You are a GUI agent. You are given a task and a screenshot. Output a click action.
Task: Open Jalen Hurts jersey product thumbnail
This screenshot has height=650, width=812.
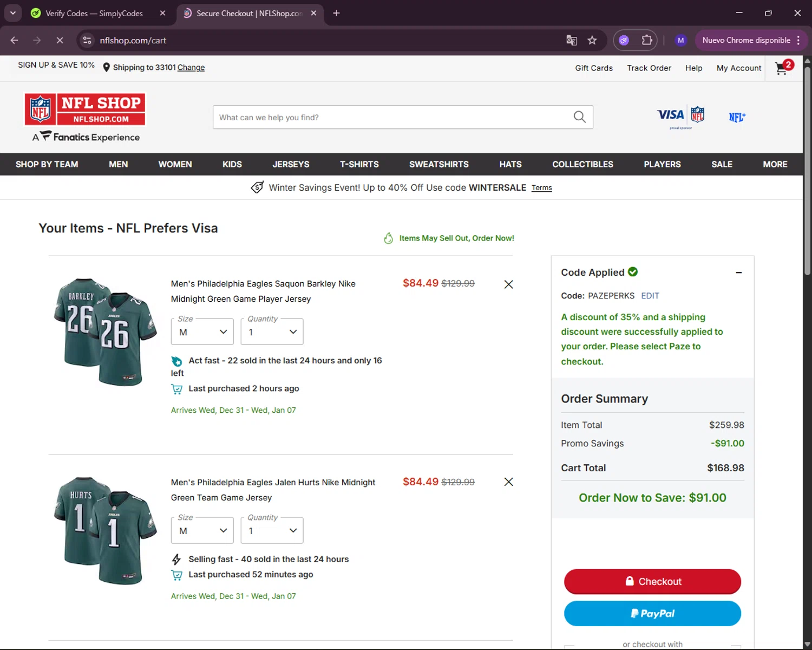point(106,530)
